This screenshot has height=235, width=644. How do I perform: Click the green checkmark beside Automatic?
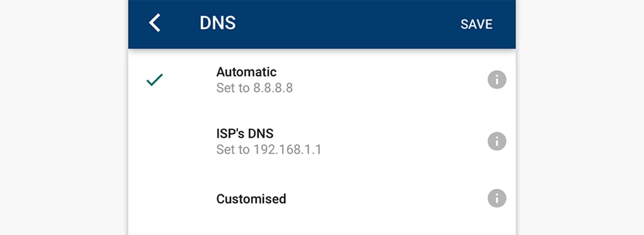click(x=155, y=80)
